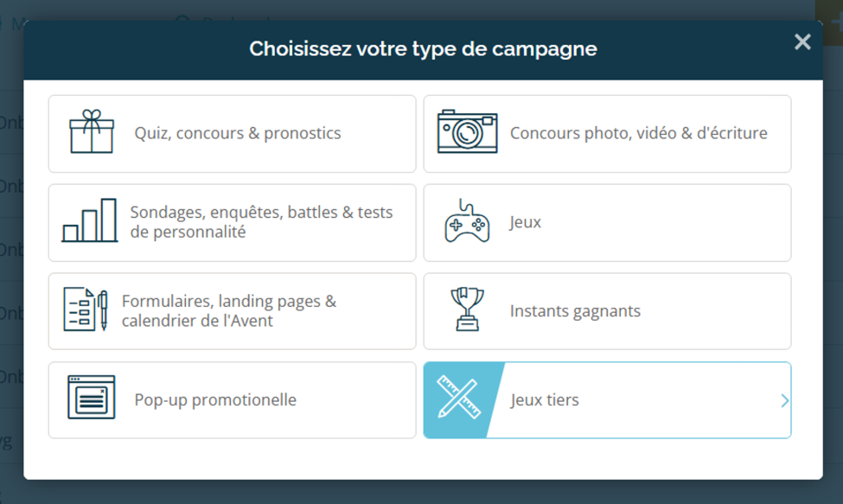
Task: Select the Concours photo, vidéo & d'écriture option
Action: pos(605,133)
